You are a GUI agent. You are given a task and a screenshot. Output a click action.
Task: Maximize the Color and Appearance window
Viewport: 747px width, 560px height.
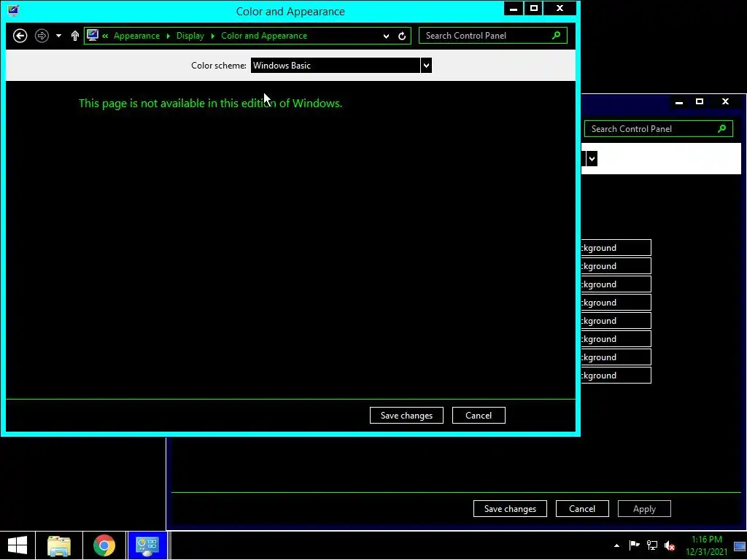pos(534,9)
